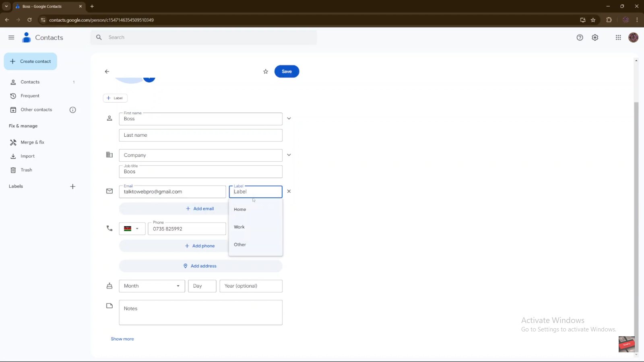Viewport: 644px width, 362px height.
Task: Open Chrome three-dot menu
Action: (x=637, y=20)
